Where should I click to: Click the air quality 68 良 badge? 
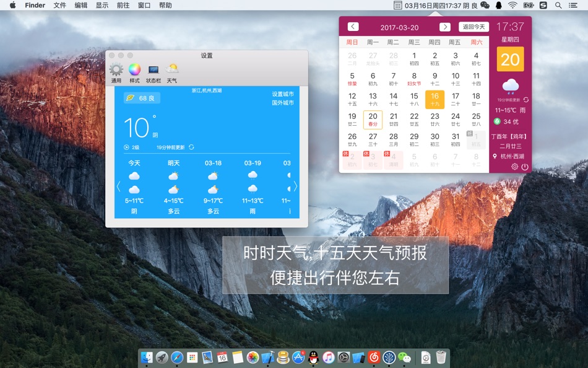pyautogui.click(x=142, y=98)
